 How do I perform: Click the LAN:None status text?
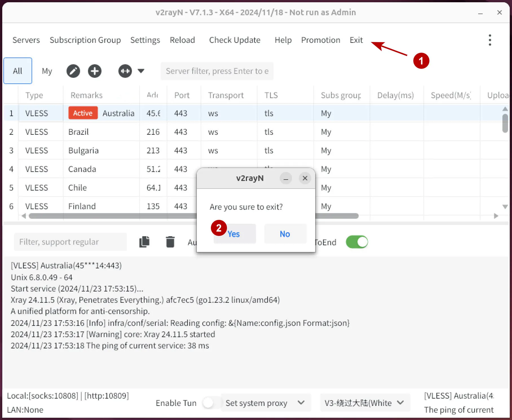[25, 410]
